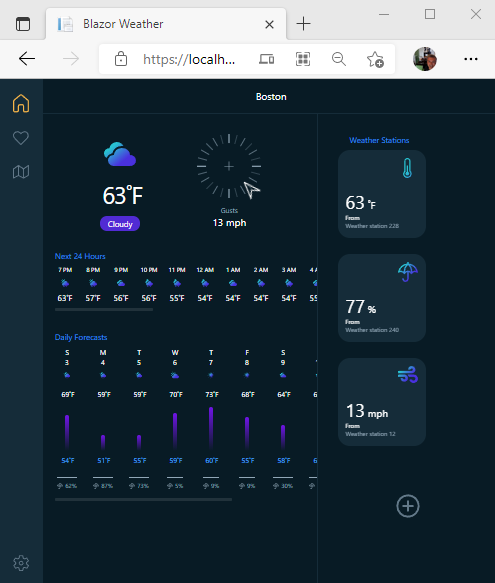Click the daily forecast horizontal scrollbar
Image resolution: width=495 pixels, height=583 pixels.
pos(143,500)
